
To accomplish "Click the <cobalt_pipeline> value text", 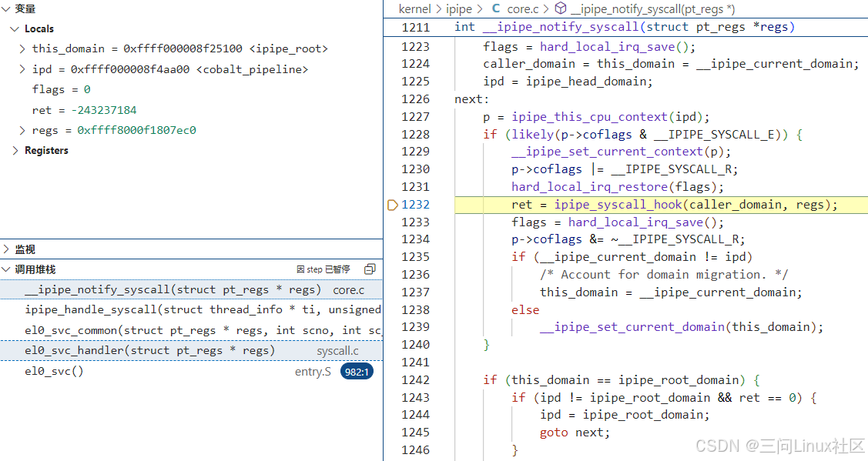I will [252, 69].
